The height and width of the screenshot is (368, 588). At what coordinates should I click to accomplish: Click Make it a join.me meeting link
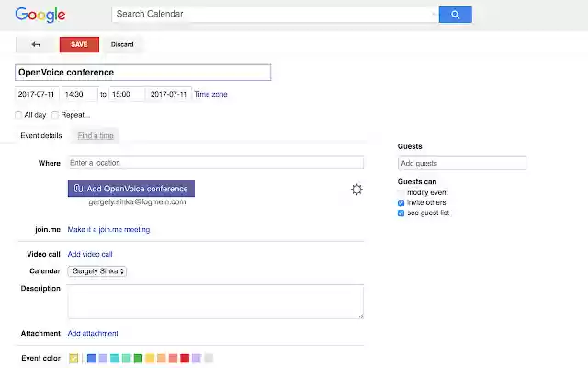coord(108,229)
